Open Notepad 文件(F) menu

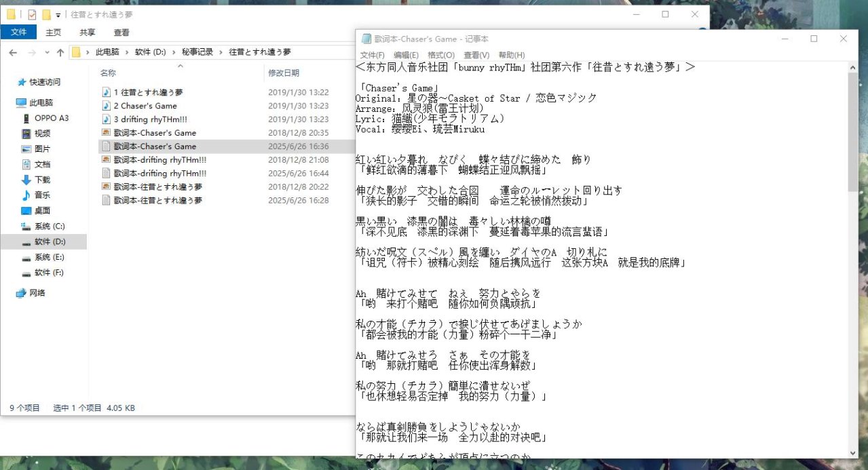(x=373, y=55)
